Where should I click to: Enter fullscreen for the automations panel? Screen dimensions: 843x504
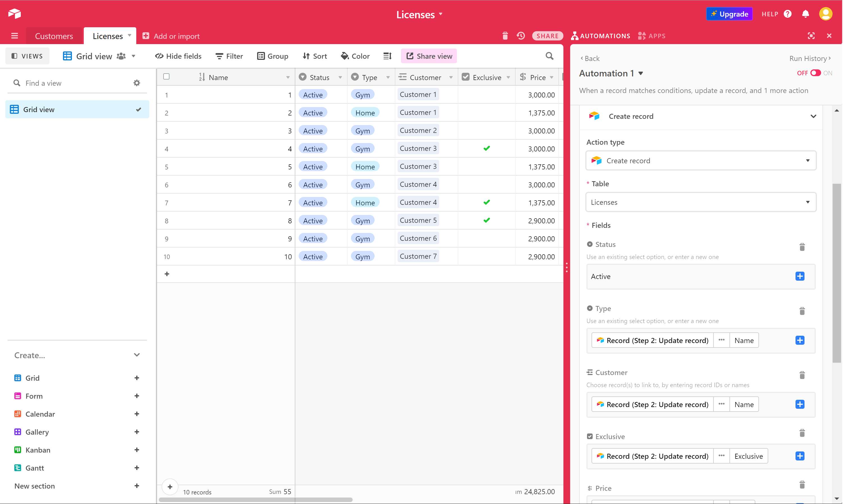point(811,36)
